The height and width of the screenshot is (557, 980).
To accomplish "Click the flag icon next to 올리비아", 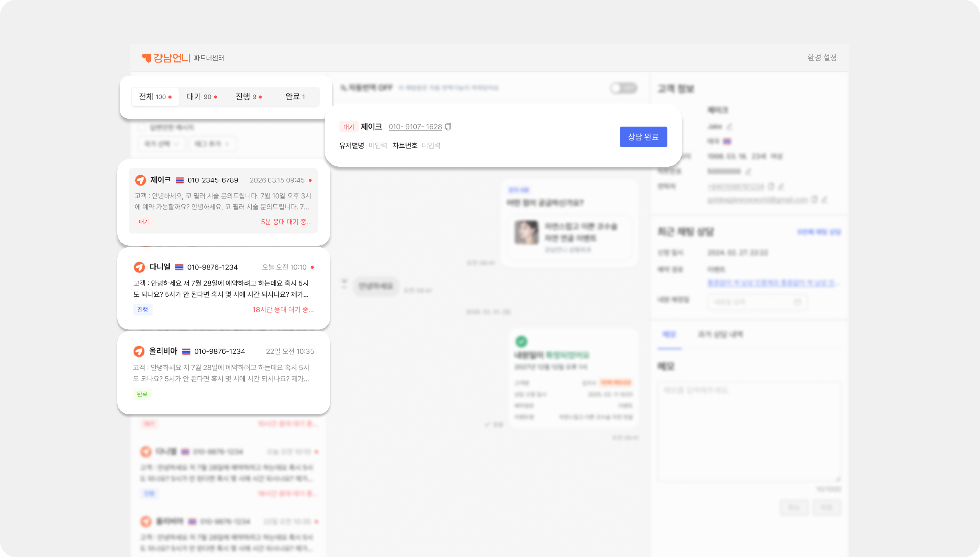I will coord(186,352).
